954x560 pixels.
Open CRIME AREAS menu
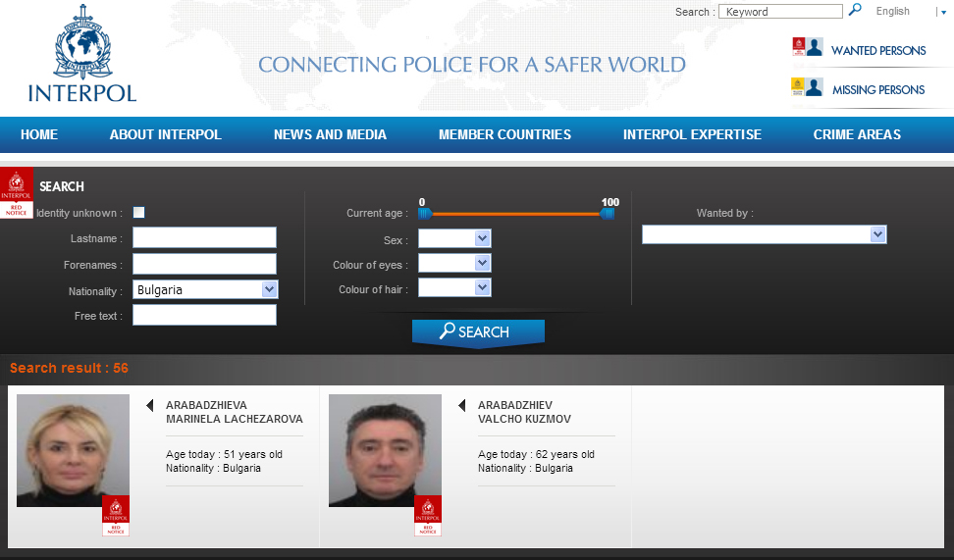click(x=857, y=135)
